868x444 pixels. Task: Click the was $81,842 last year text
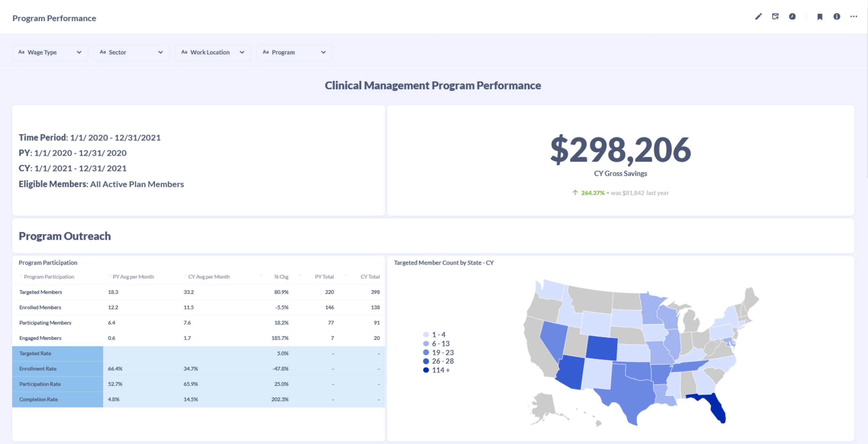tap(640, 193)
